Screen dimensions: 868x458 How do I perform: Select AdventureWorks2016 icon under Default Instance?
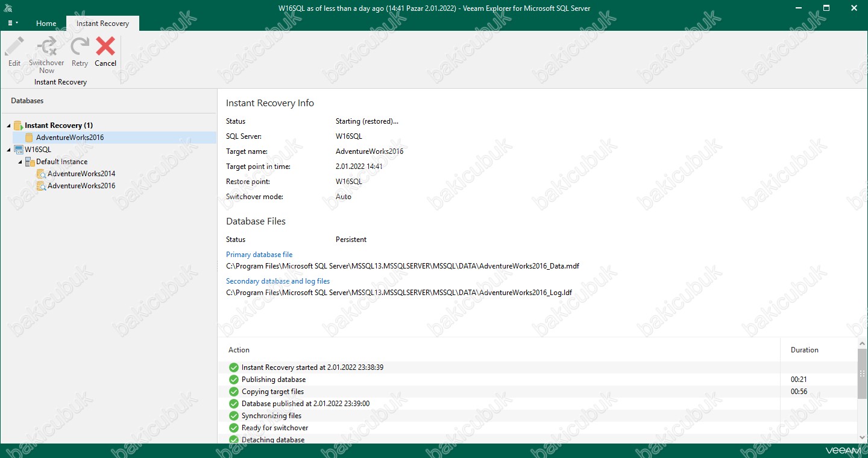(41, 186)
